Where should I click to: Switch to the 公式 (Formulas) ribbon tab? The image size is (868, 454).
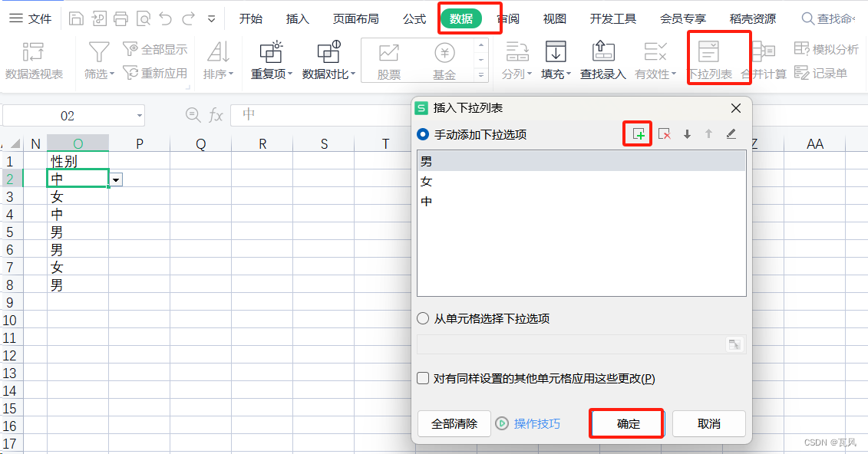coord(414,18)
